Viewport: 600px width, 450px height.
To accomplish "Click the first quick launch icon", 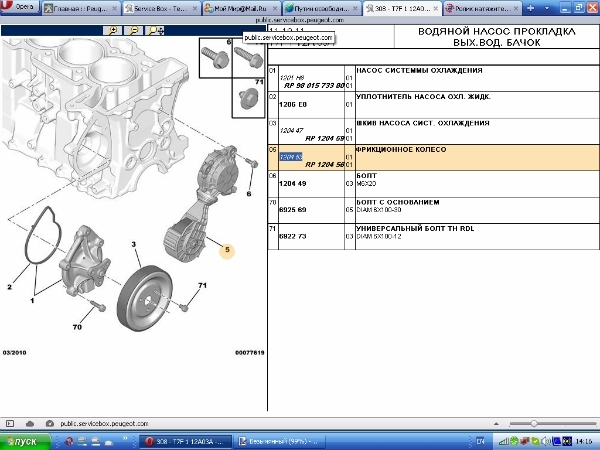I will coord(69,442).
